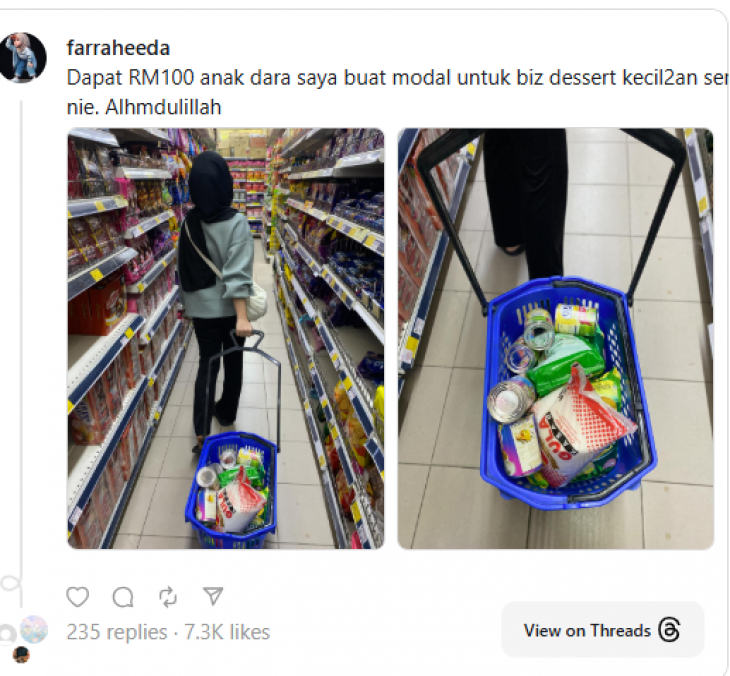
Task: Click the View on Threads button
Action: tap(602, 630)
